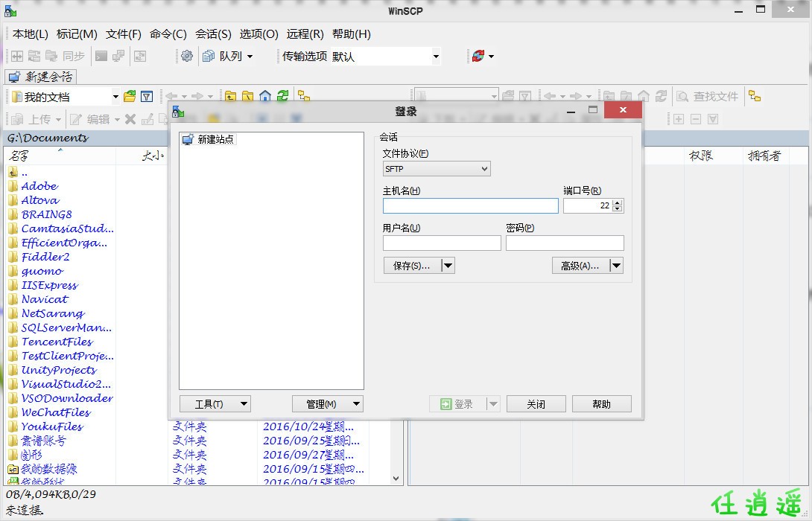Viewport: 812px width, 521px height.
Task: Select the Adobe folder in local list
Action: tap(39, 186)
